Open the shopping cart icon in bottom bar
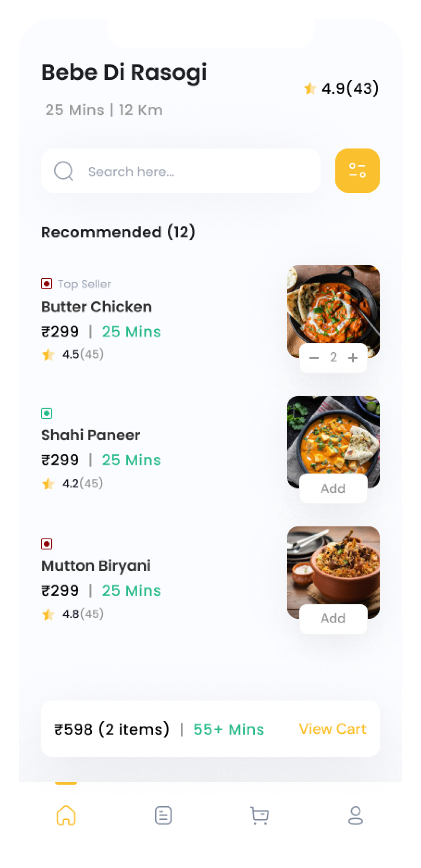The width and height of the screenshot is (421, 868). pos(259,816)
